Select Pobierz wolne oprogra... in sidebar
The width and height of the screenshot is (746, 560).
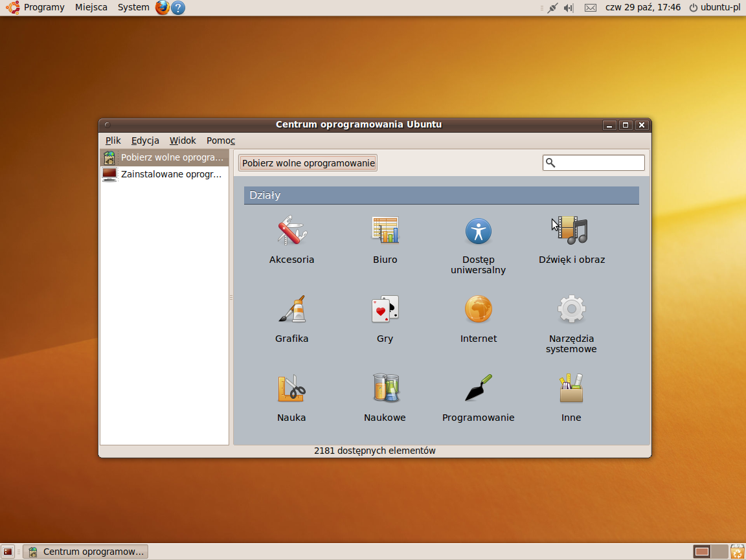pyautogui.click(x=164, y=157)
